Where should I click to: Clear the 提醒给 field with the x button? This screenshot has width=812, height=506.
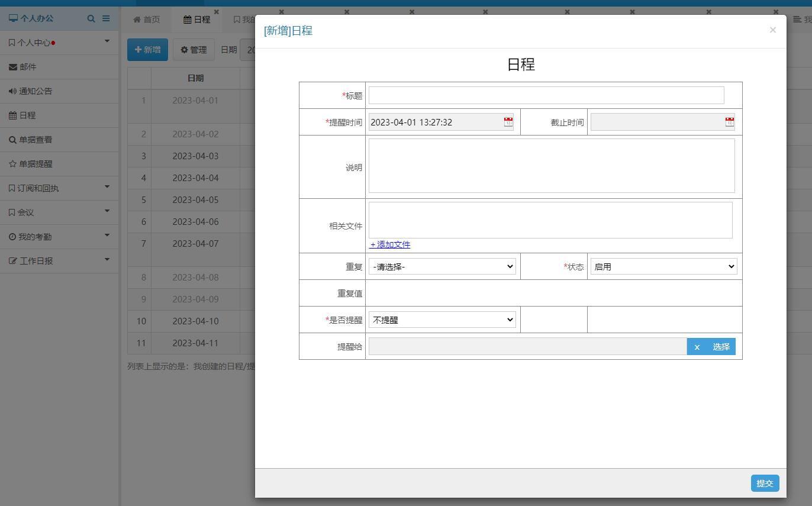tap(697, 347)
